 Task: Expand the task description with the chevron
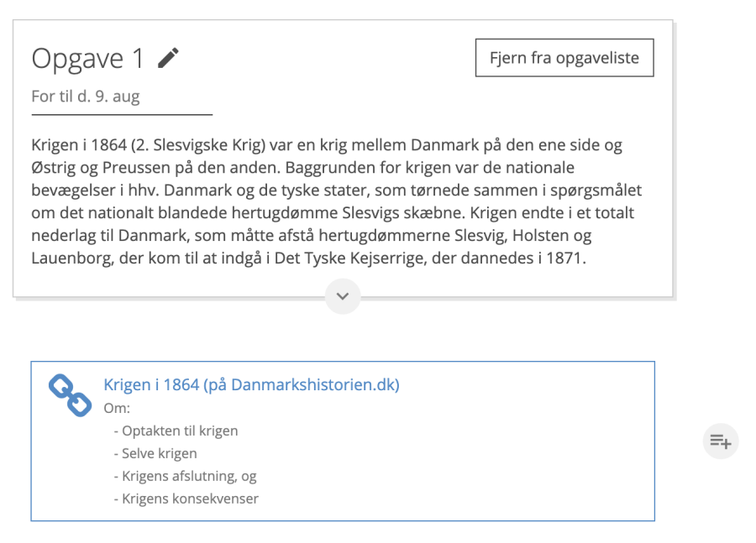(x=343, y=296)
